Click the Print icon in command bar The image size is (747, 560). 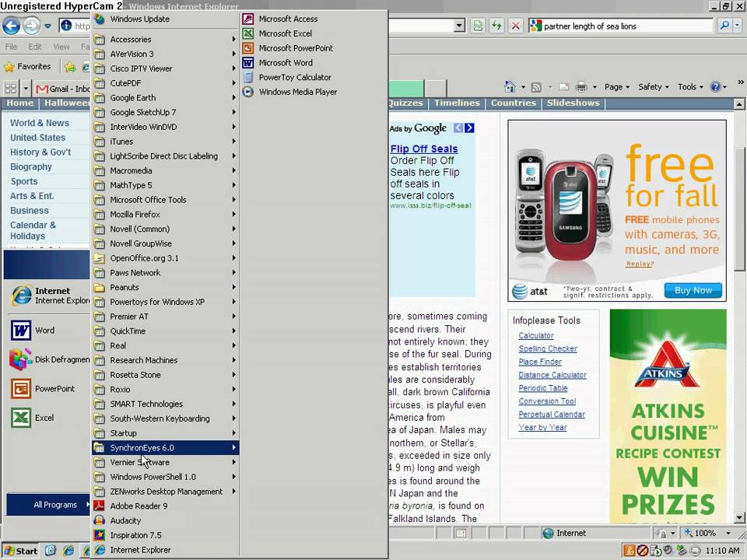point(581,86)
